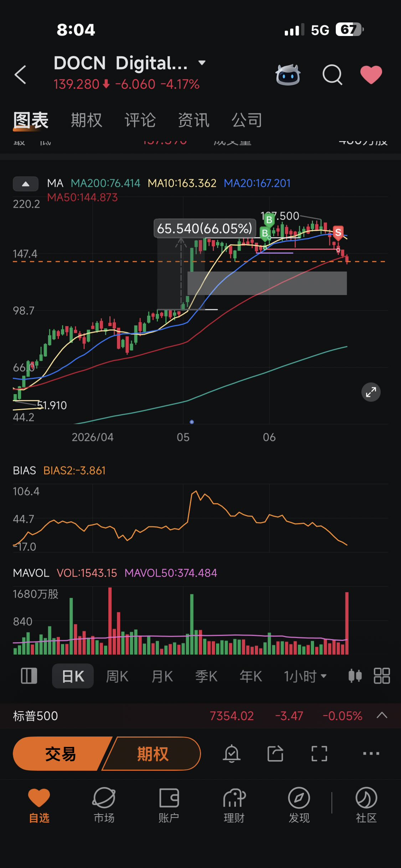The width and height of the screenshot is (401, 868).
Task: Collapse the MA indicator arrow
Action: (x=26, y=184)
